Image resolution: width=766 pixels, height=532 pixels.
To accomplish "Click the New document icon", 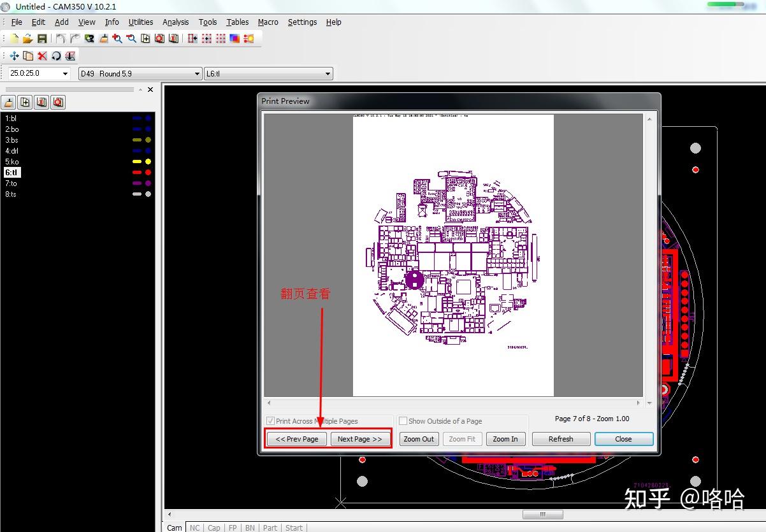I will point(14,39).
